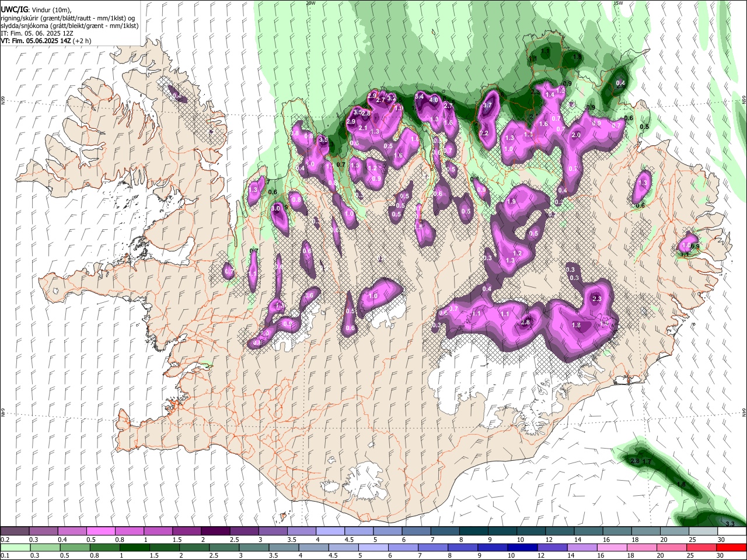Click the 'VT: Fim. 05.06.2025 14Z' valid time
This screenshot has height=560, width=747.
point(36,41)
